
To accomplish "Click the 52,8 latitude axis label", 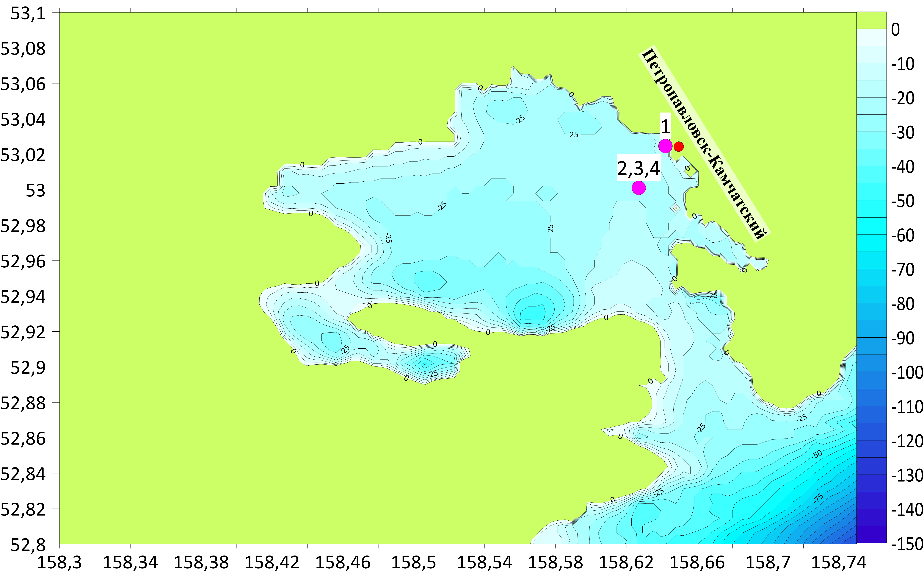I will pos(28,544).
